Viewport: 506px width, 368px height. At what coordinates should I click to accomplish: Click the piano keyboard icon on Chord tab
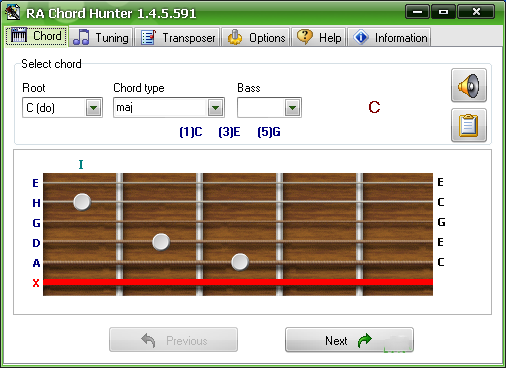pos(19,35)
